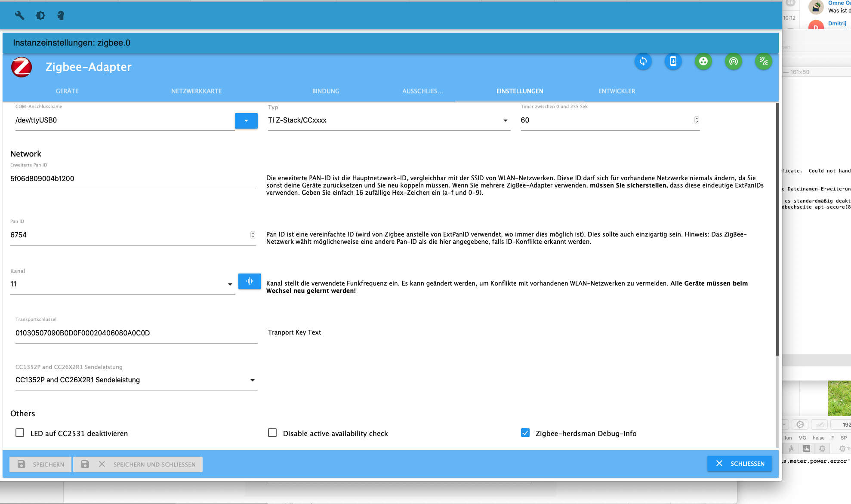Viewport: 851px width, 504px height.
Task: Expand the CC1352P Sendeleistung dropdown
Action: pos(136,380)
